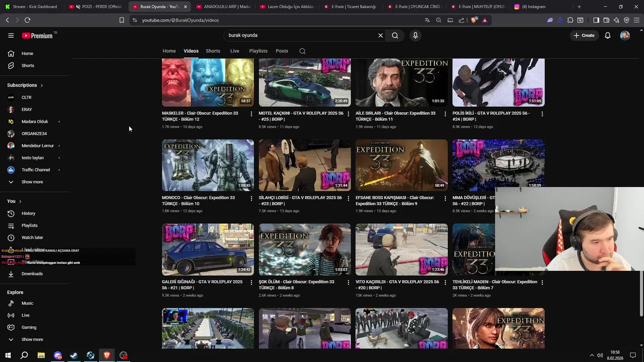The height and width of the screenshot is (362, 644).
Task: Open Brave Shields lion icon
Action: 474,20
